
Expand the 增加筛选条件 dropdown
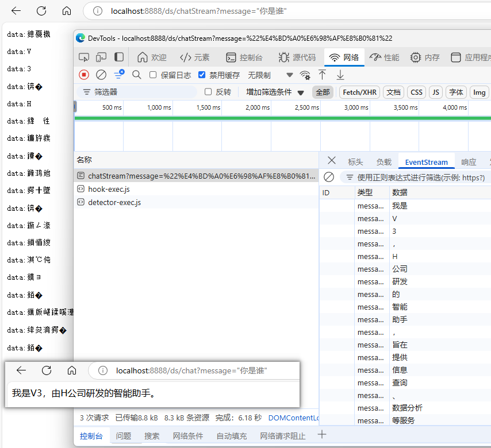(275, 92)
